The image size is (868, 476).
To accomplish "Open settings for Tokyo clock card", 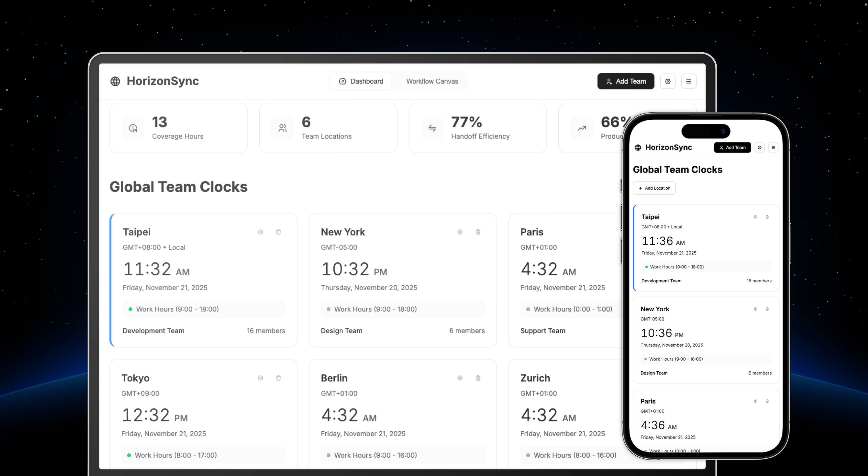I will pyautogui.click(x=260, y=378).
